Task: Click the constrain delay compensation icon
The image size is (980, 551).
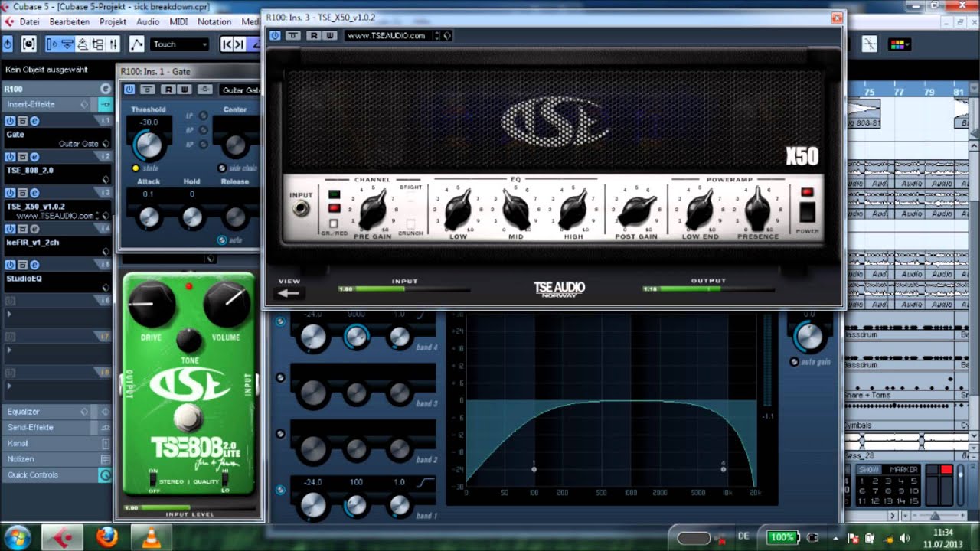Action: [28, 44]
